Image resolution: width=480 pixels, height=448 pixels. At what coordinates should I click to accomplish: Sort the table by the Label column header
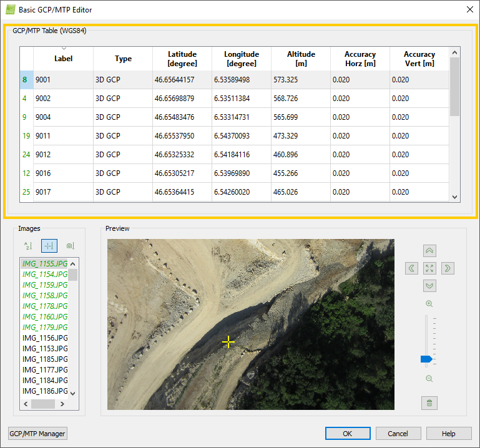click(63, 59)
